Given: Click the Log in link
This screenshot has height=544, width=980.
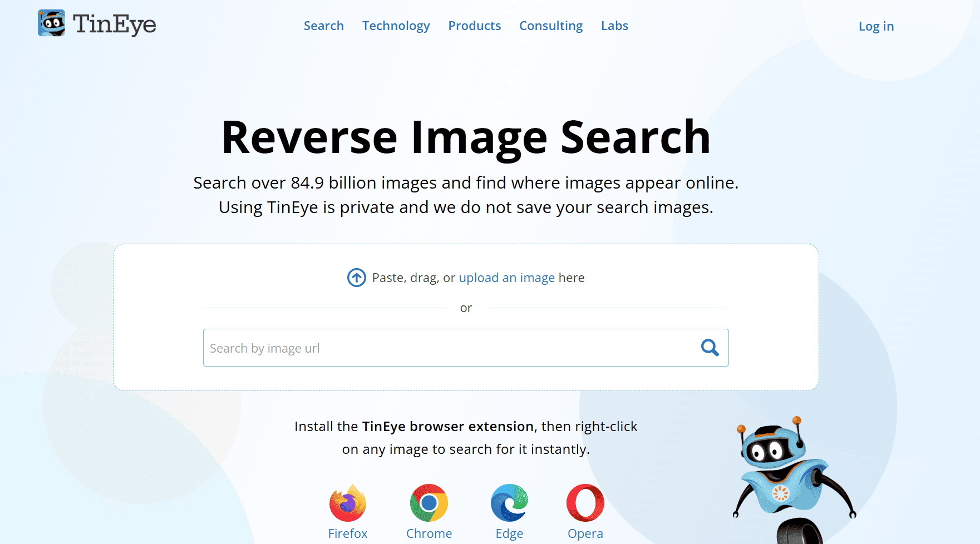Looking at the screenshot, I should [876, 26].
